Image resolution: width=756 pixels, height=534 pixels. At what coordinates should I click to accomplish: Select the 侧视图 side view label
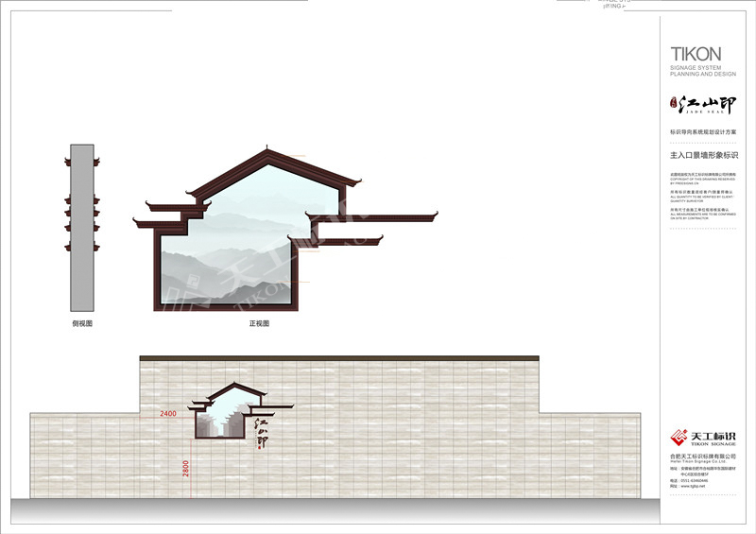(x=82, y=323)
